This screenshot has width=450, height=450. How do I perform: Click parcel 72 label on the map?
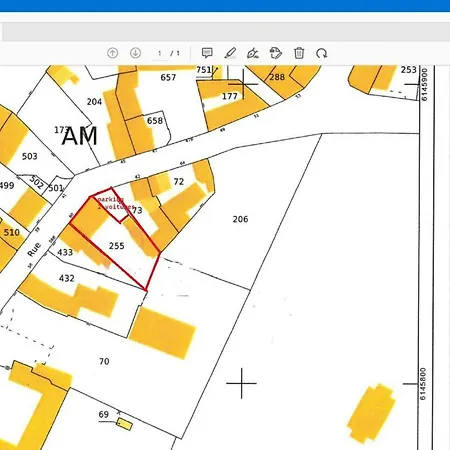pos(179,181)
